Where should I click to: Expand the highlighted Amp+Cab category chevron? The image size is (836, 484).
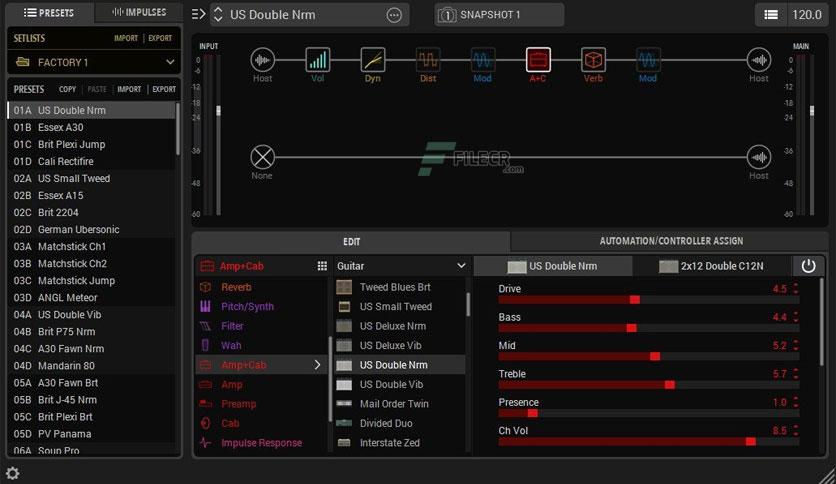[x=317, y=365]
